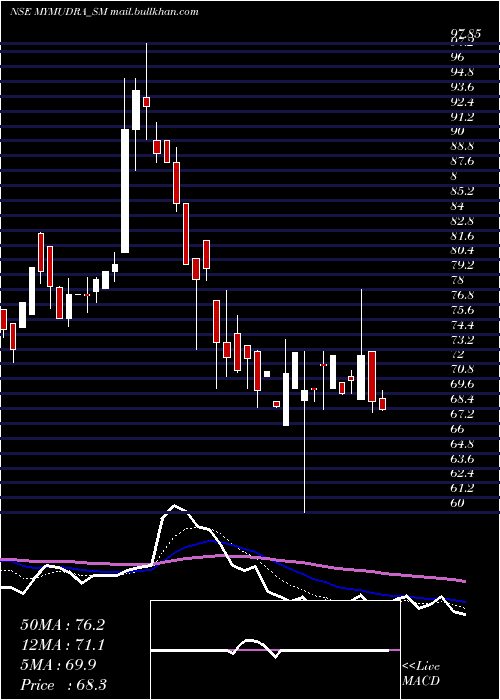Click the 63.6 price axis label
500x700 pixels.
click(462, 458)
